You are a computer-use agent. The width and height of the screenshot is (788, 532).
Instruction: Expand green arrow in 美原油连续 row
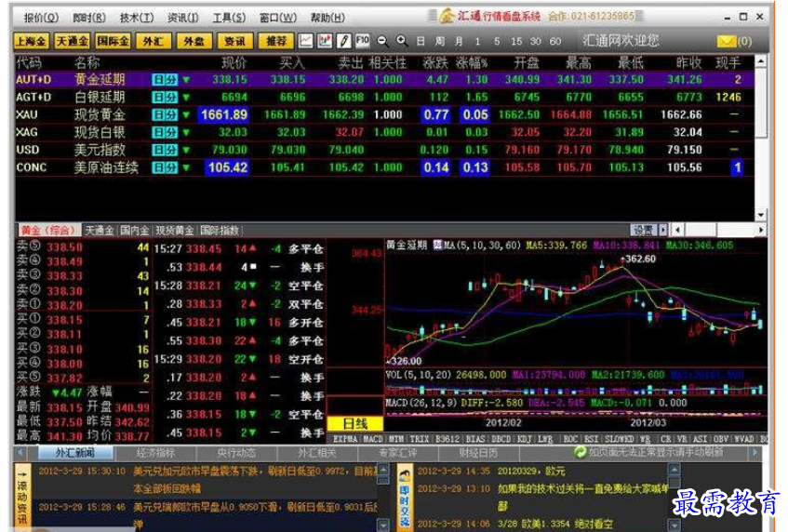(x=186, y=167)
